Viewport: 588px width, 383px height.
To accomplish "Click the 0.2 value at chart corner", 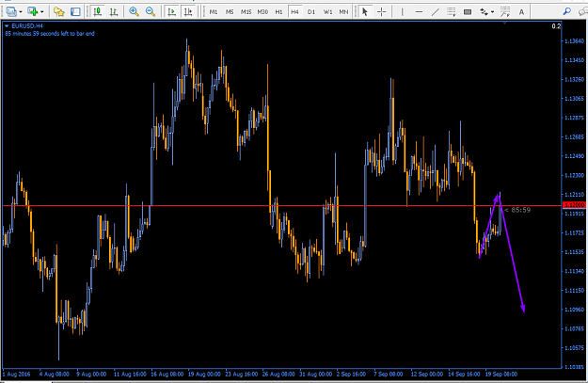I will 556,26.
